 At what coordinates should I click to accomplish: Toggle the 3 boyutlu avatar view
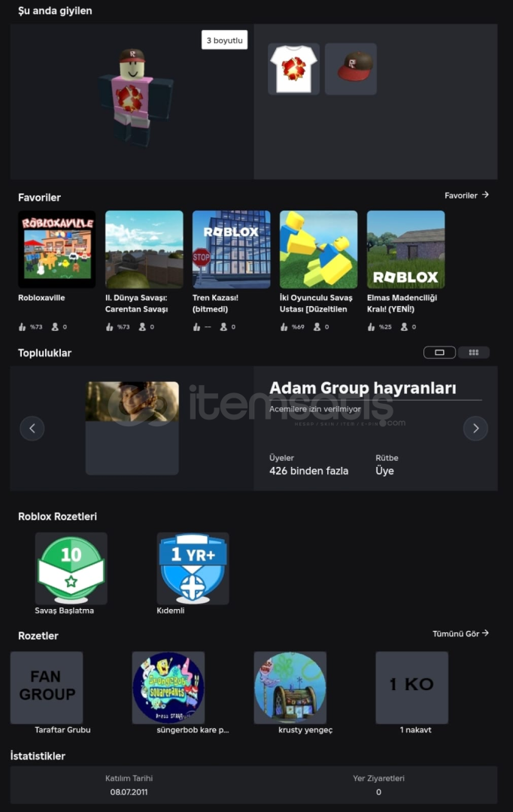click(224, 40)
